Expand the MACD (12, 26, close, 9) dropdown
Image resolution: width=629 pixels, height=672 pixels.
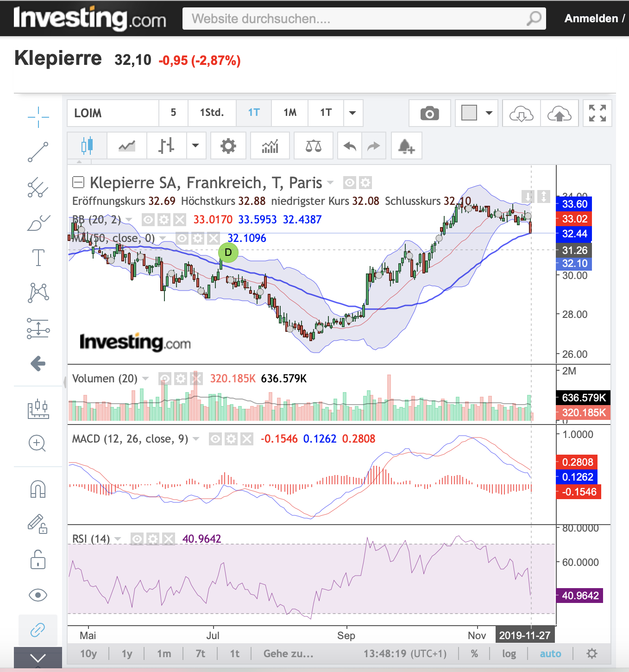coord(196,439)
